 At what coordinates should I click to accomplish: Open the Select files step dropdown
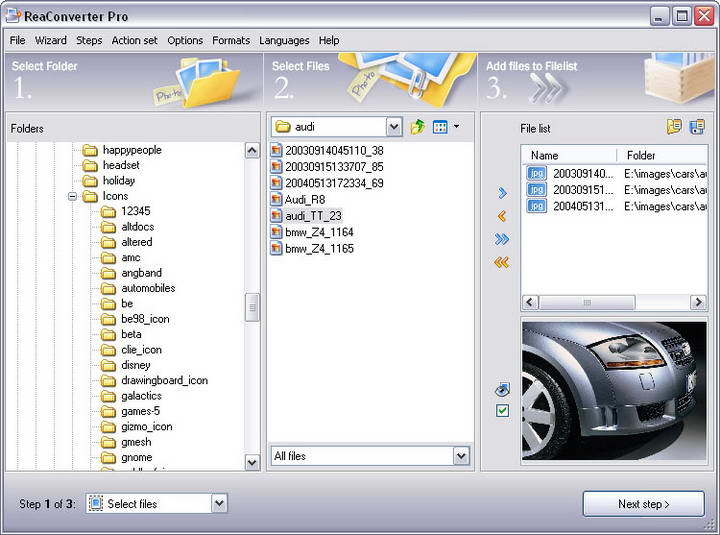[219, 504]
